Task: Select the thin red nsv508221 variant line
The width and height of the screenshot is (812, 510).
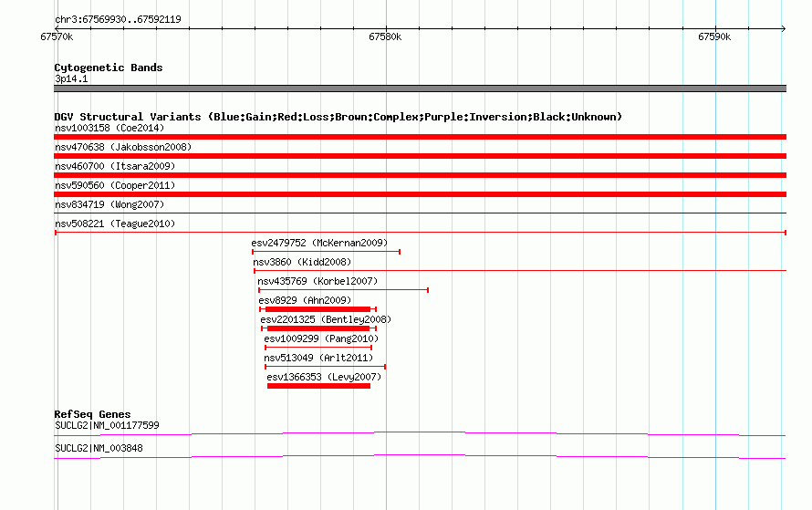Action: coord(421,233)
